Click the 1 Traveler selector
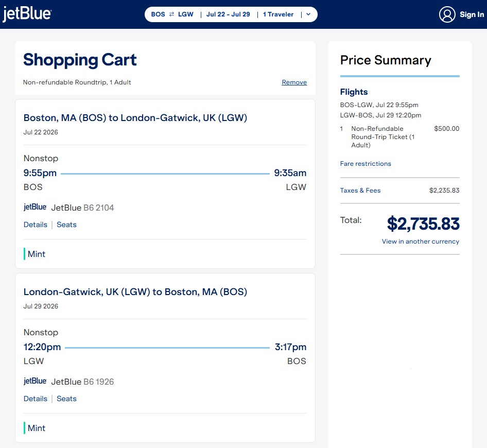Viewport: 487px width, 448px height. 278,14
